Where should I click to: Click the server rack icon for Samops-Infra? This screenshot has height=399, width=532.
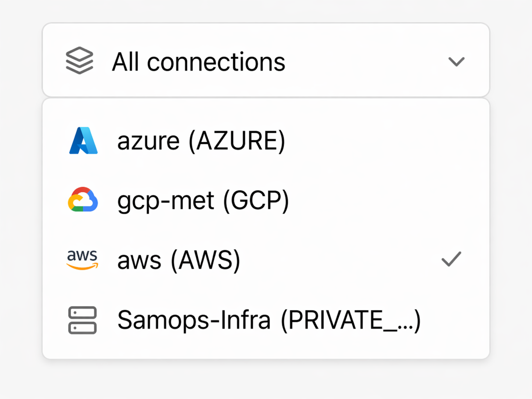(x=82, y=320)
